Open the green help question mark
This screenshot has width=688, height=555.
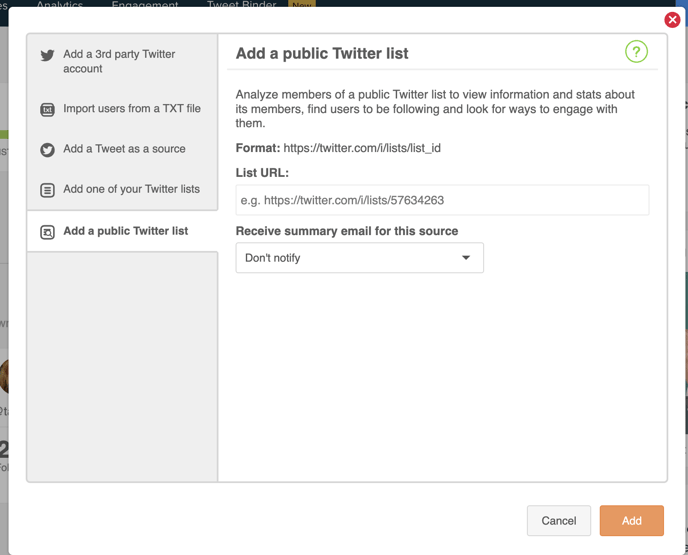(636, 52)
